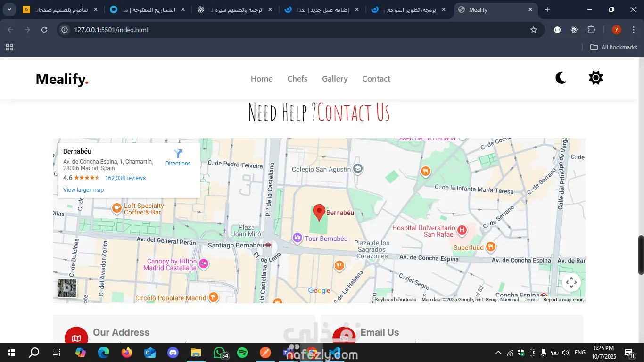Open Task View on the taskbar

pos(57,353)
